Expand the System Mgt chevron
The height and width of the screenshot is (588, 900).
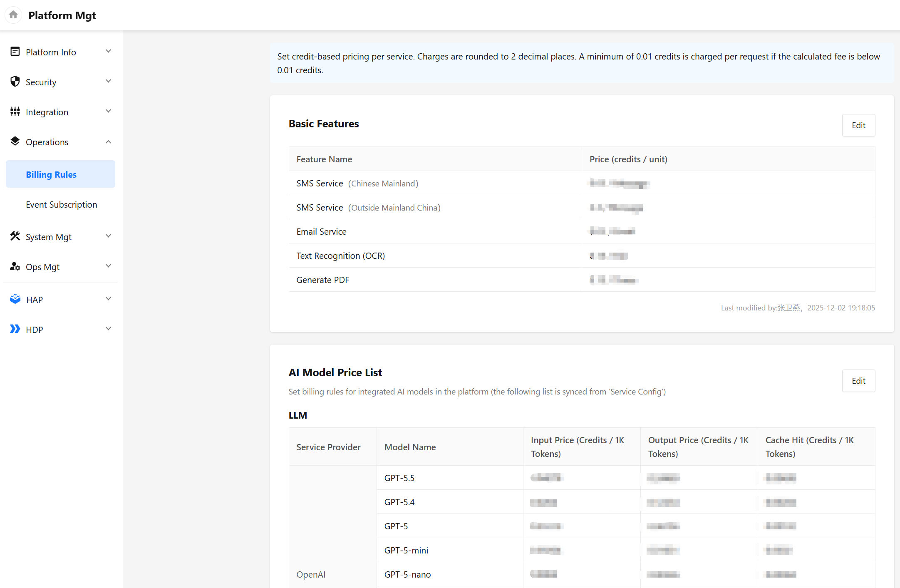(x=109, y=236)
